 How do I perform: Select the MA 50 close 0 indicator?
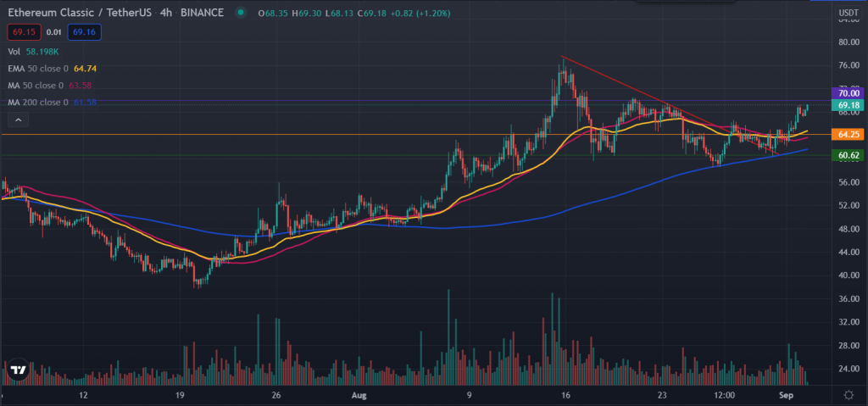click(36, 86)
